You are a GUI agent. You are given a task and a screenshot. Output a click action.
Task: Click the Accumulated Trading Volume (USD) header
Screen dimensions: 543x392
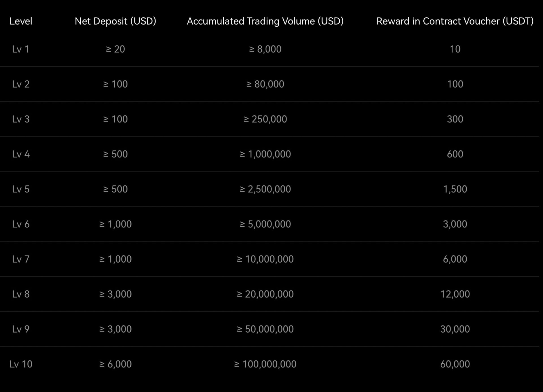click(x=265, y=21)
